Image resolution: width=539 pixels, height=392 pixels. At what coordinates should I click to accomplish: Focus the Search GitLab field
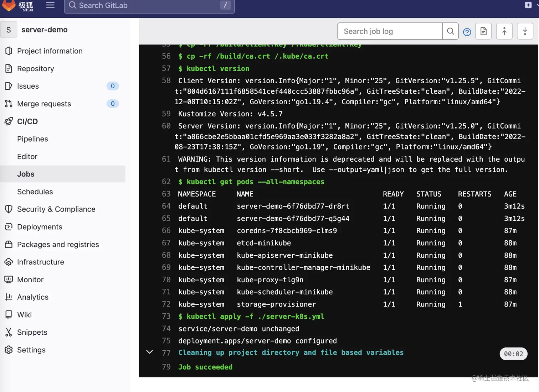point(149,5)
